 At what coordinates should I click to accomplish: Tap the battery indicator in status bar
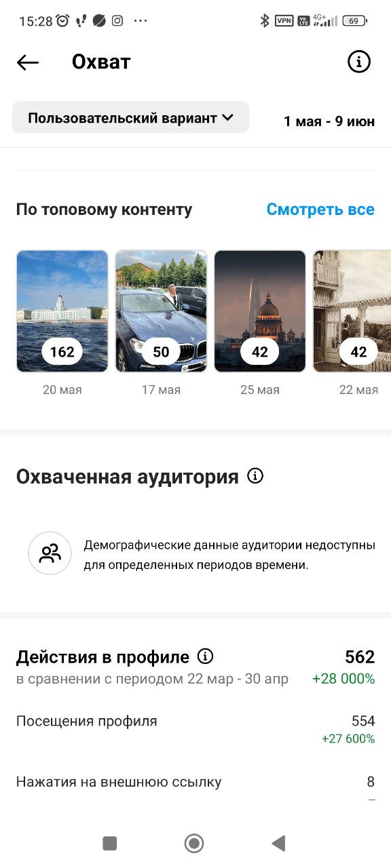coord(355,21)
